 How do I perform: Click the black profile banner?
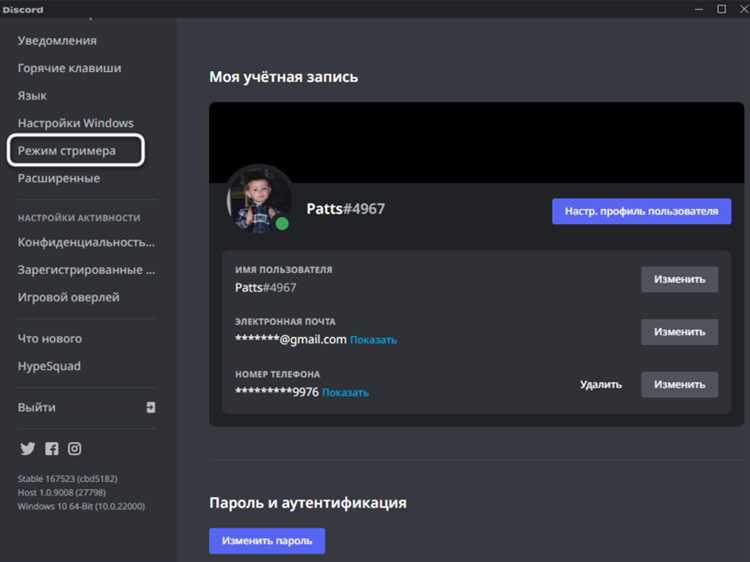click(x=476, y=143)
